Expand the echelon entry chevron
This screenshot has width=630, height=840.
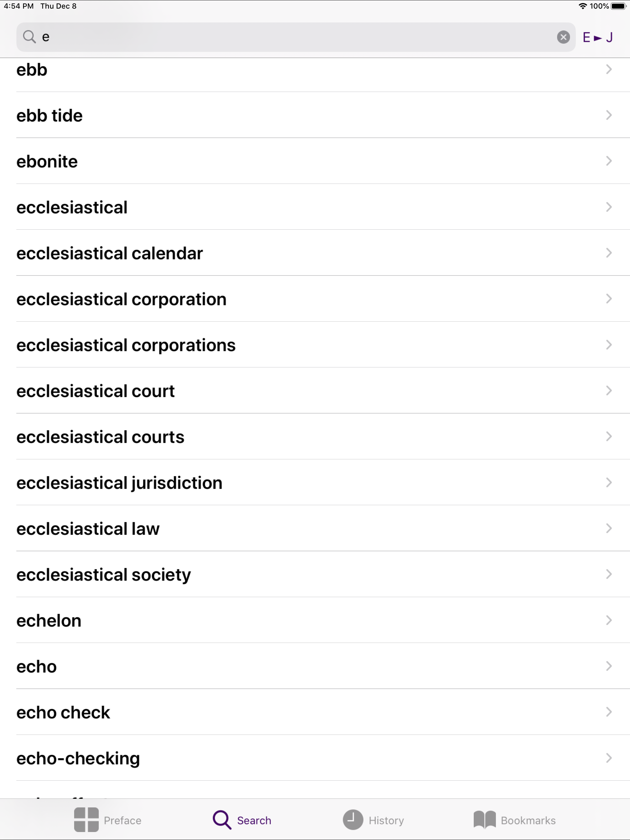[609, 620]
